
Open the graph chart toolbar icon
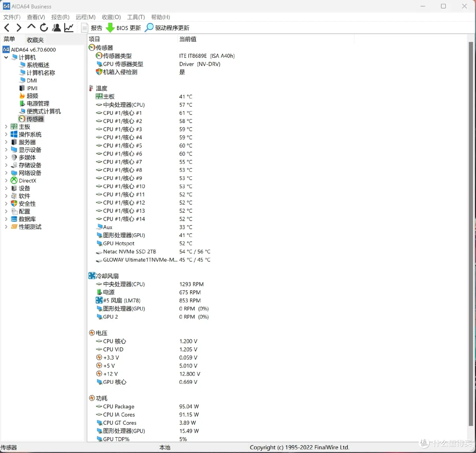(69, 28)
